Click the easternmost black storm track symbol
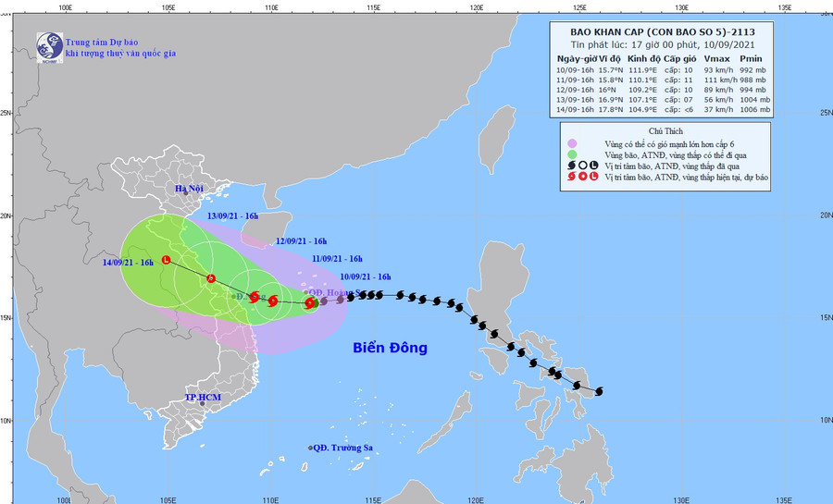The height and width of the screenshot is (504, 833). pos(599,391)
